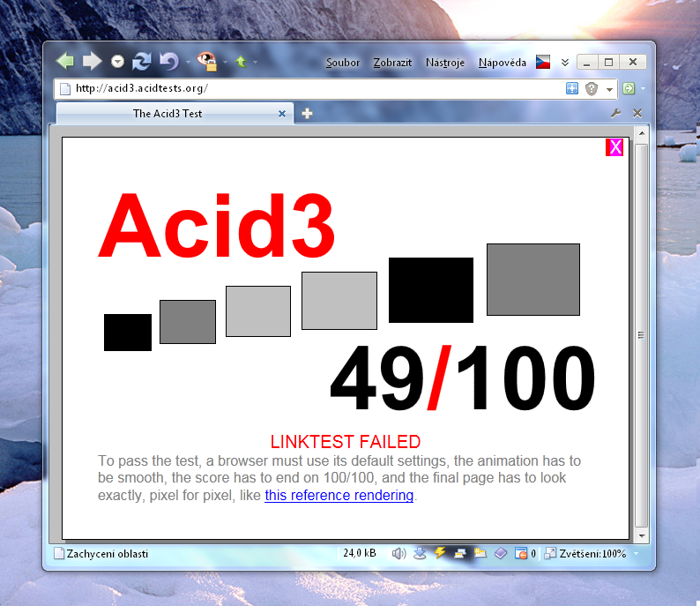Click the Undo closed tab icon

coord(168,61)
